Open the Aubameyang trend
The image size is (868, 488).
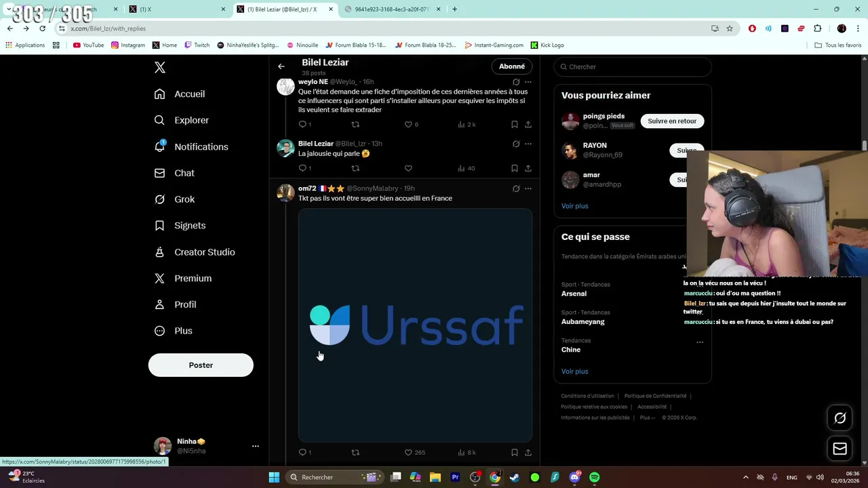(x=583, y=322)
